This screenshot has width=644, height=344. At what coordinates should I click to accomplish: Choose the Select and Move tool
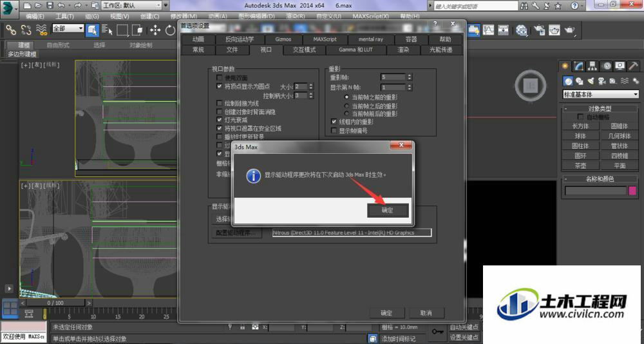pos(155,30)
